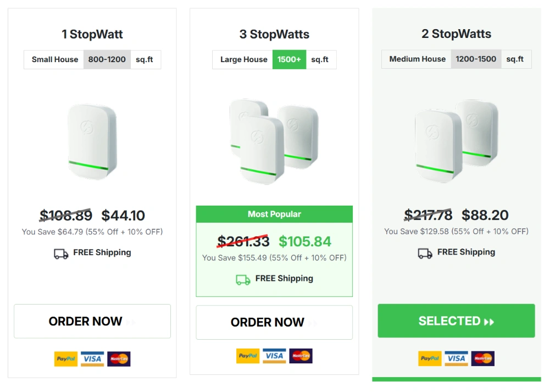
Task: Click the green 1500+ sq.ft badge
Action: click(x=289, y=60)
